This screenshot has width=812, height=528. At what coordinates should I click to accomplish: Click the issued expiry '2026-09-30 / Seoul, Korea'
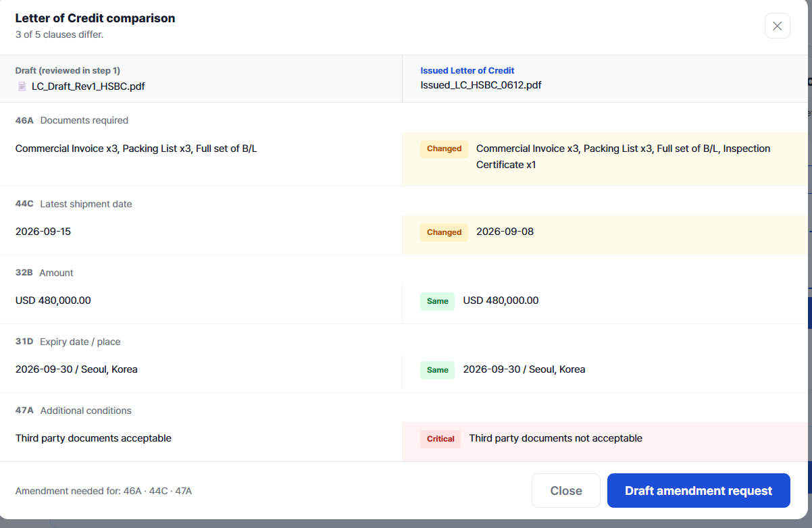point(524,369)
